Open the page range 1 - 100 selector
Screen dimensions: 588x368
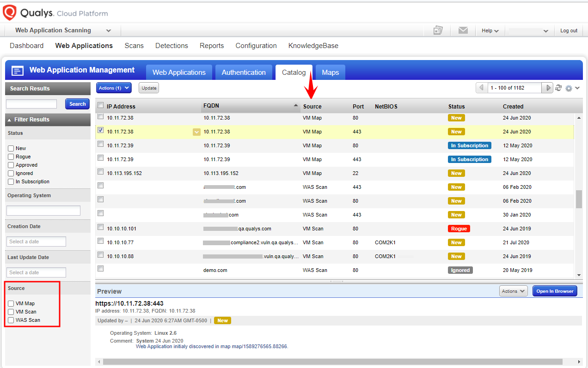[x=514, y=88]
